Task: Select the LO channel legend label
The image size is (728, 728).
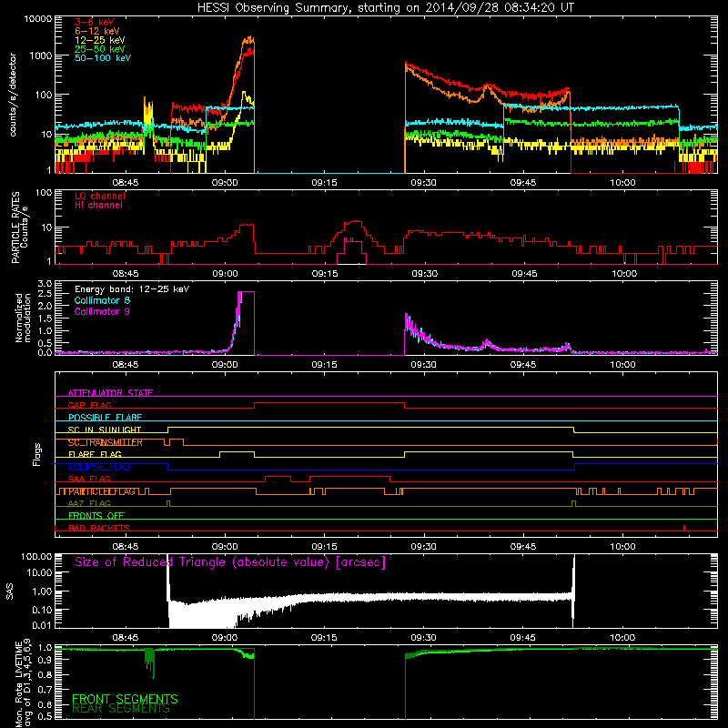Action: 100,196
